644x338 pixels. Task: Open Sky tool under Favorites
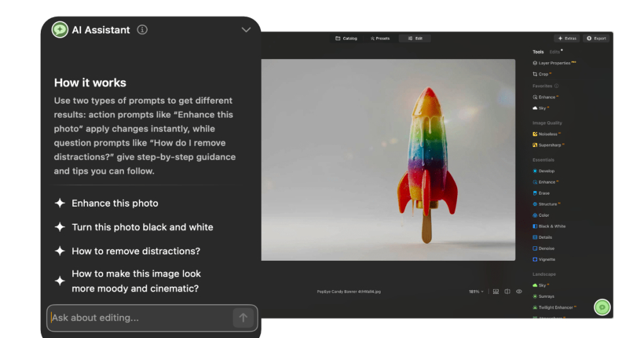540,108
